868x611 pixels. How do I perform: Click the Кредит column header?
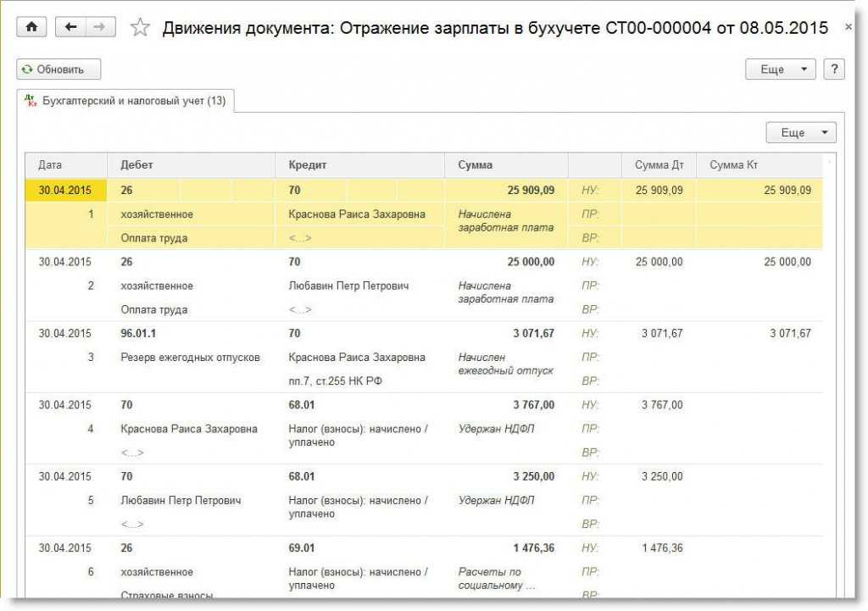pos(307,165)
